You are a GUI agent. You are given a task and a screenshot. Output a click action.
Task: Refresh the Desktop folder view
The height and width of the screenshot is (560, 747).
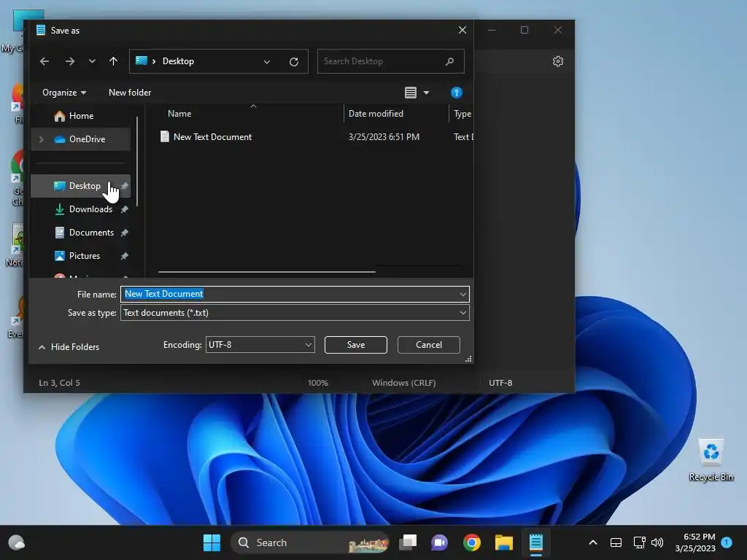(294, 61)
